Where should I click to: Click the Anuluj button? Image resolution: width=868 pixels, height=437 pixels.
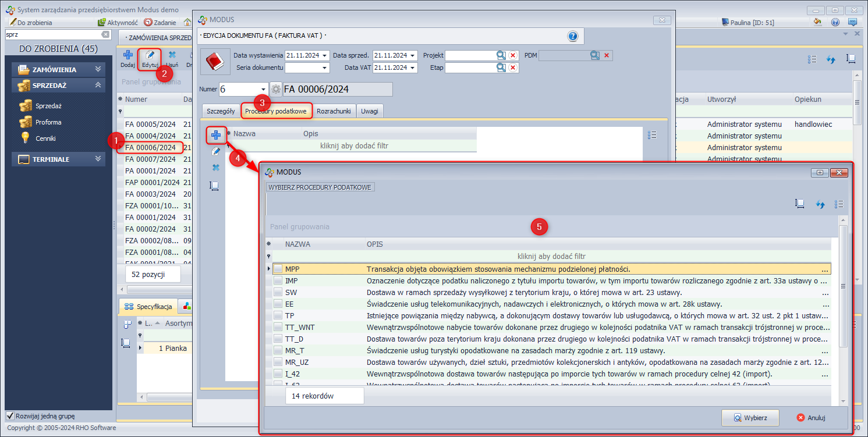(x=811, y=418)
